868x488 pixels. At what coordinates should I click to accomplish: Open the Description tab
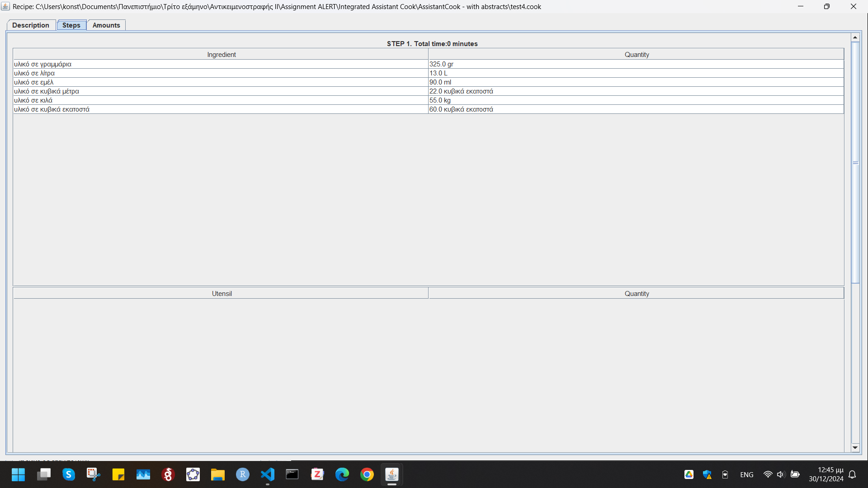coord(31,25)
